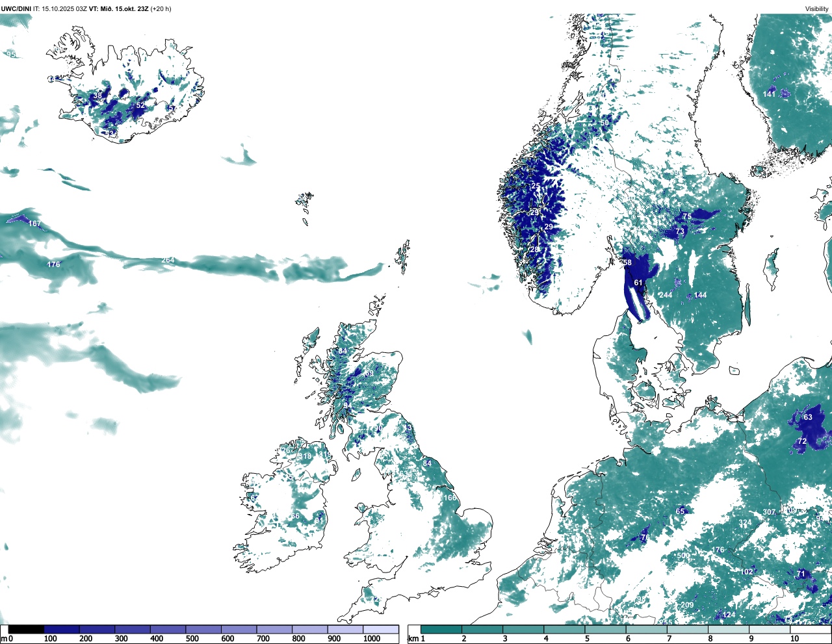Click the "318" value over Northern Ireland

[305, 456]
